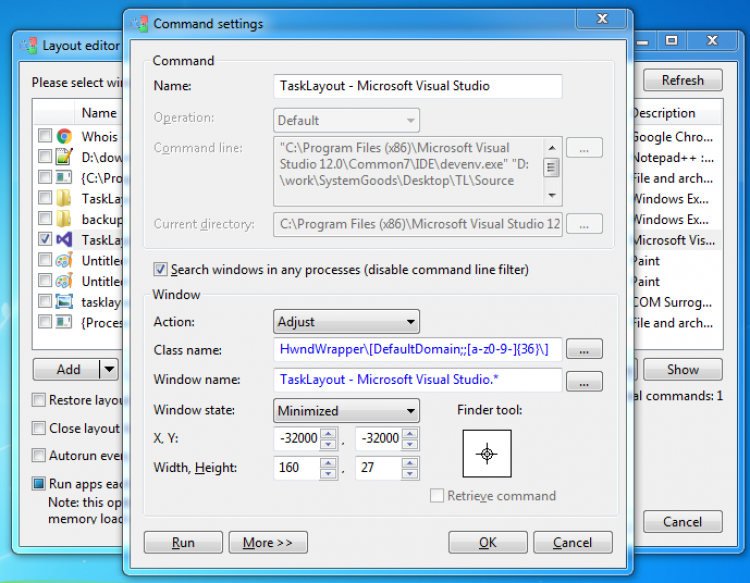Uncheck the Visual Studio TaskLayout row checkbox
Image resolution: width=750 pixels, height=583 pixels.
coord(44,239)
